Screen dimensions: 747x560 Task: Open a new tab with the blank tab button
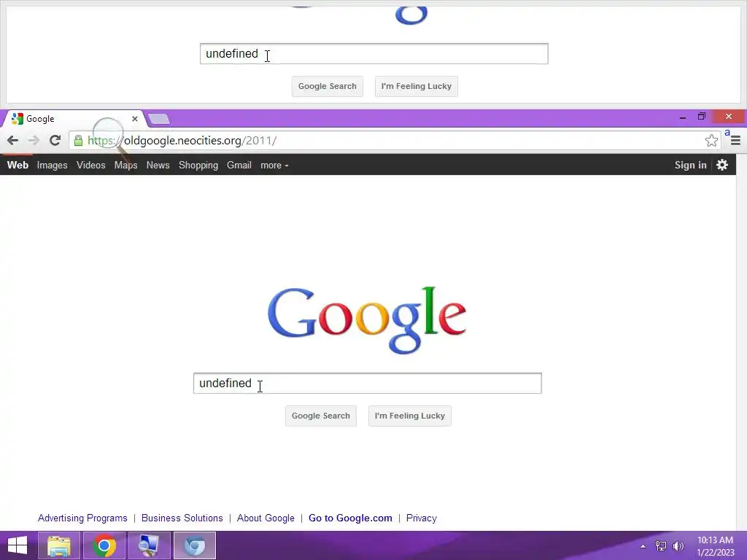[158, 119]
